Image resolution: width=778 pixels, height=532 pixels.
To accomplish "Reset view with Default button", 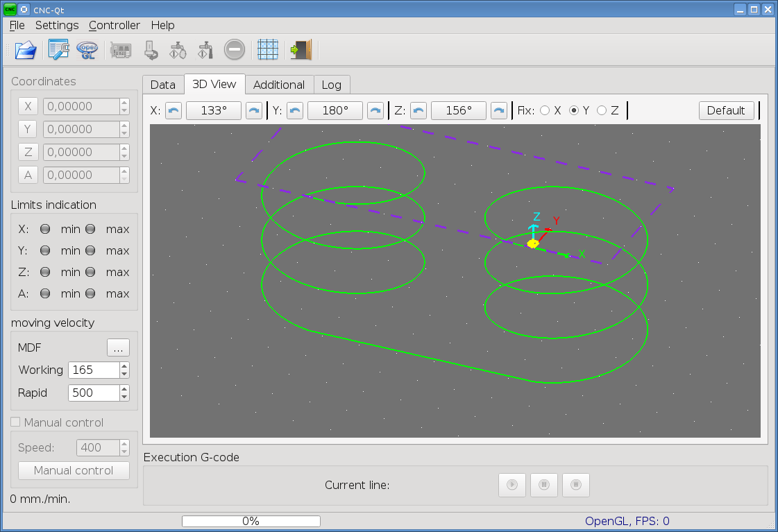I will click(727, 110).
